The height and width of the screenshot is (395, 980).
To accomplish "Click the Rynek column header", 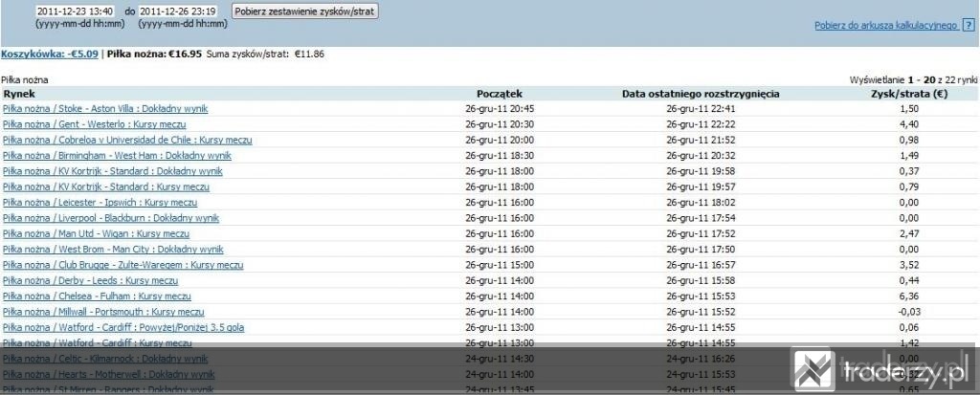I will 19,94.
